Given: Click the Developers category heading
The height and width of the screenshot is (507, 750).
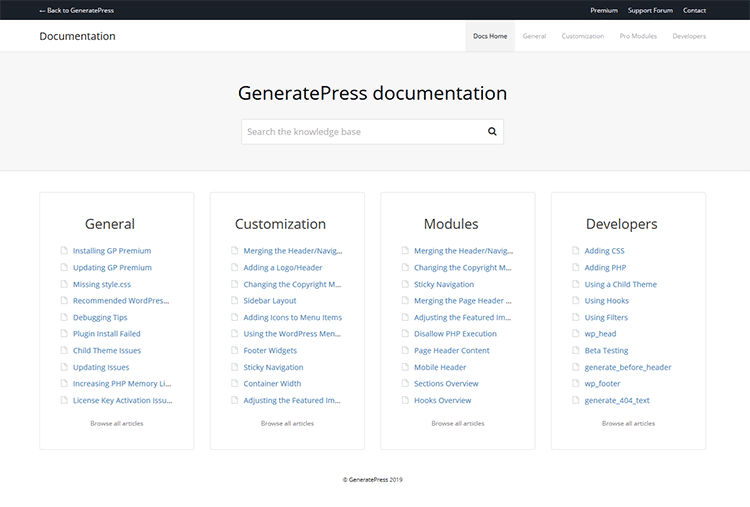Looking at the screenshot, I should point(622,224).
